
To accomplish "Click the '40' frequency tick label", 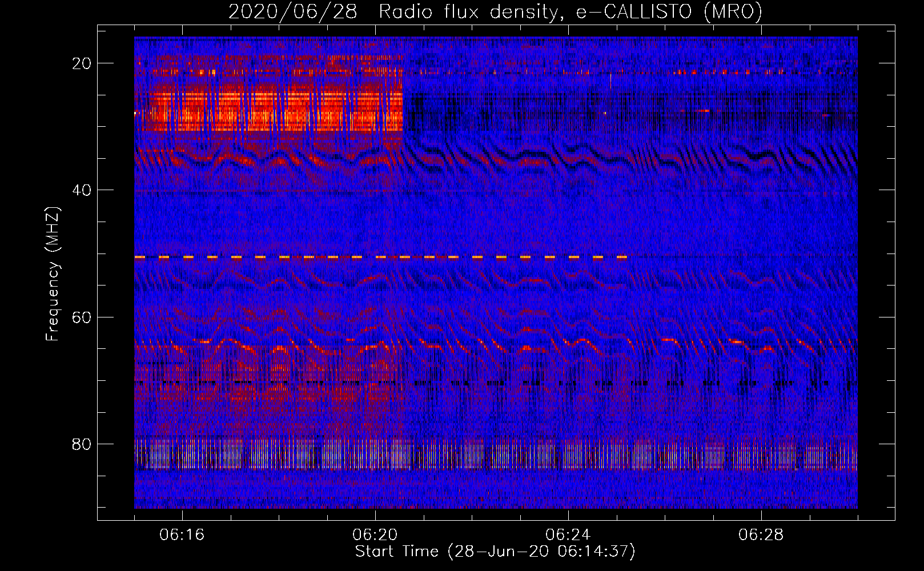I will point(82,190).
